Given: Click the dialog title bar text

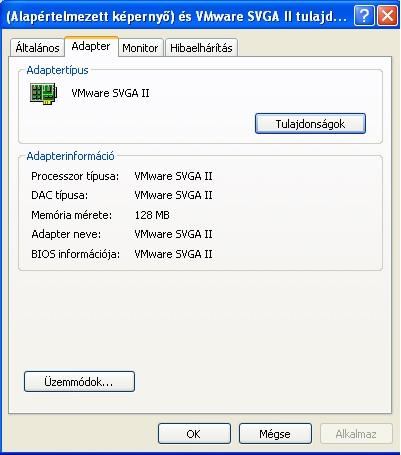Looking at the screenshot, I should coord(176,16).
